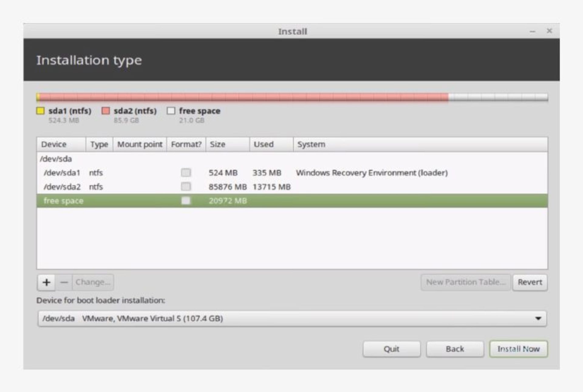Select the free space row
Image resolution: width=583 pixels, height=392 pixels.
pos(292,201)
